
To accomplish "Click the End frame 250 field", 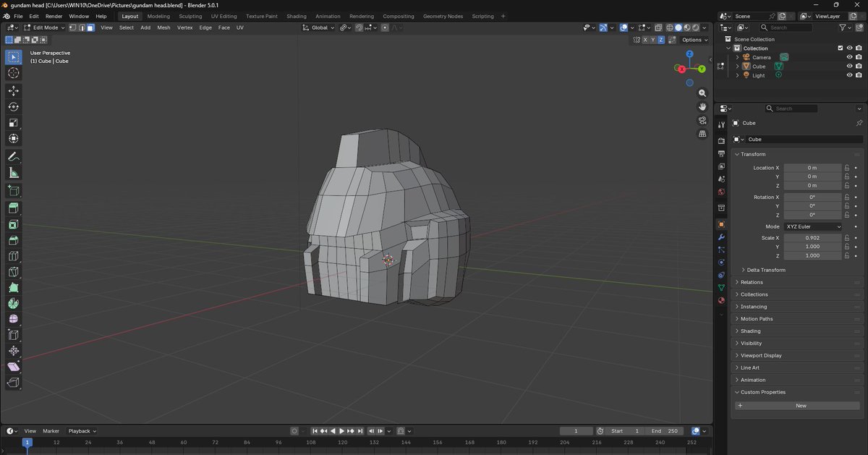I will (x=665, y=431).
